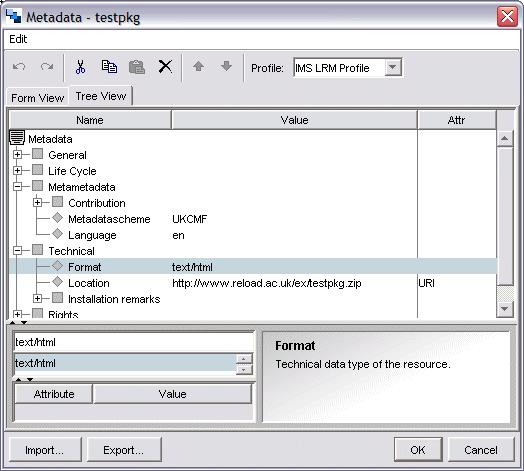
Task: Click the Redo arrow icon
Action: 47,67
